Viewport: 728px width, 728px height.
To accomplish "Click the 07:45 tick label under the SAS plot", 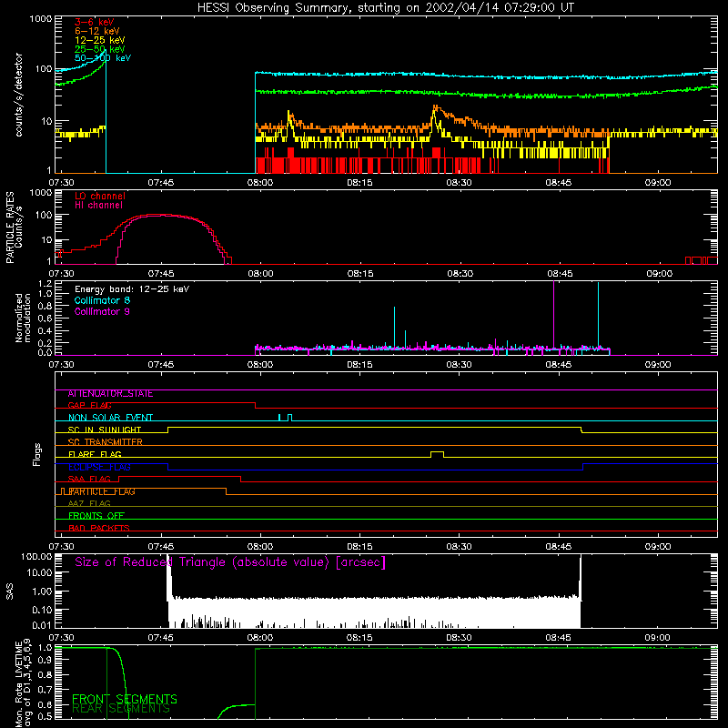I will pyautogui.click(x=161, y=638).
